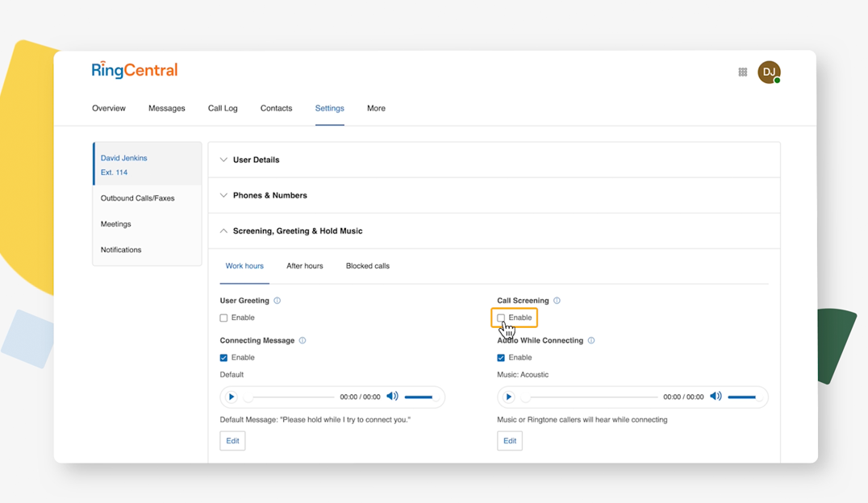Select David Jenkins Ext. 114 in sidebar
The image size is (868, 503).
point(123,164)
